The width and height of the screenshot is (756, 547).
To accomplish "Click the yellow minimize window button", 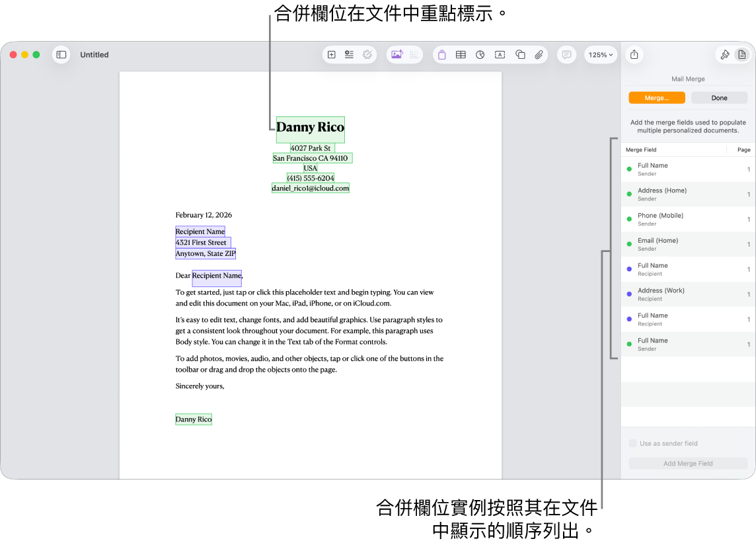I will point(24,55).
